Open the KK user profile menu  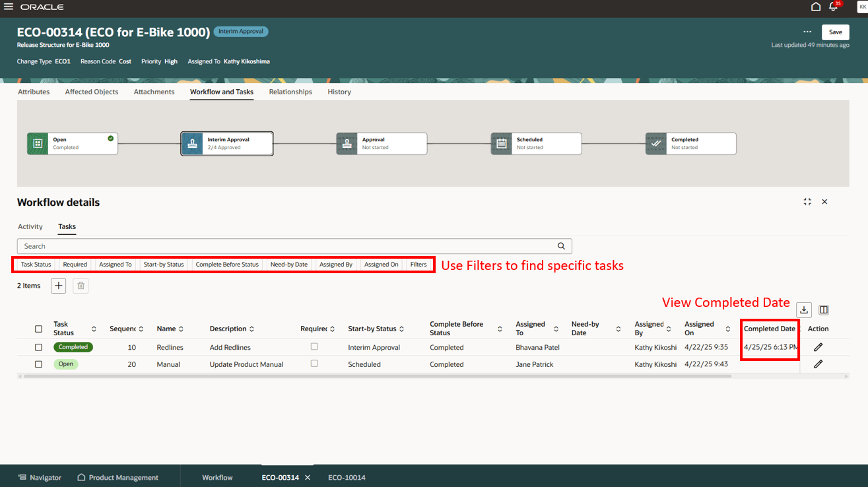point(862,7)
